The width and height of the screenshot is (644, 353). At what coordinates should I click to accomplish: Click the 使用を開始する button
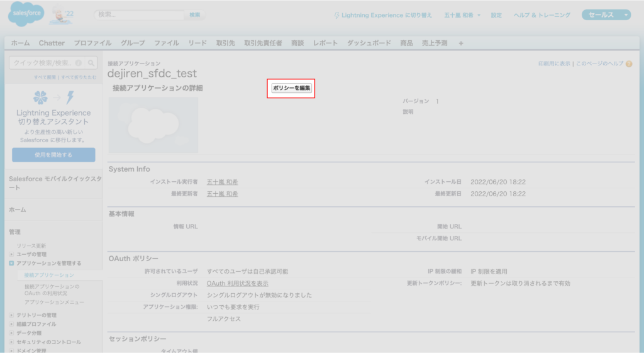[53, 155]
